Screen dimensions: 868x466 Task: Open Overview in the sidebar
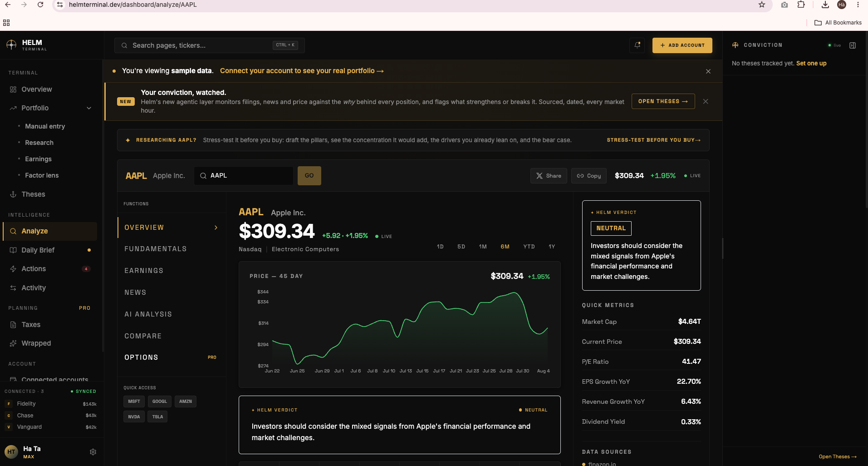click(50, 89)
